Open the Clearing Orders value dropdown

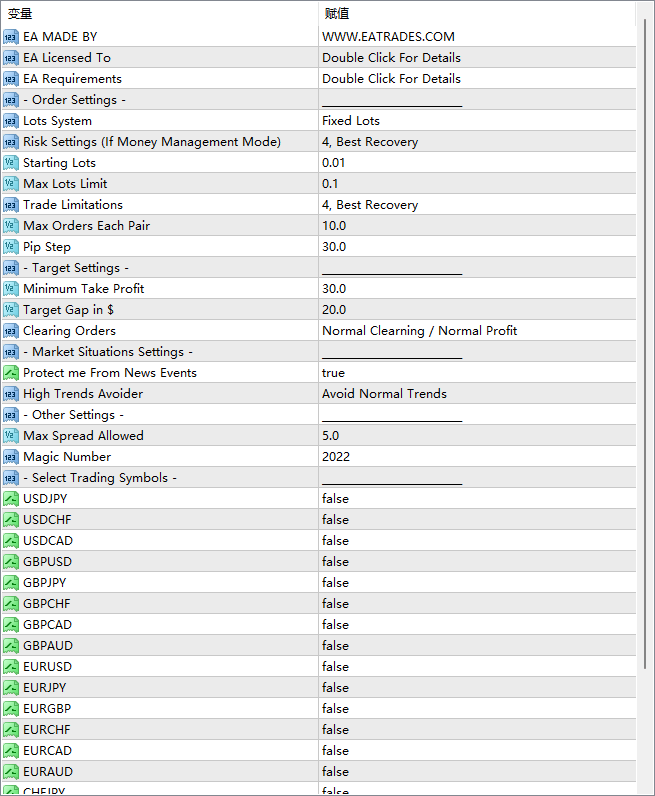(x=419, y=331)
